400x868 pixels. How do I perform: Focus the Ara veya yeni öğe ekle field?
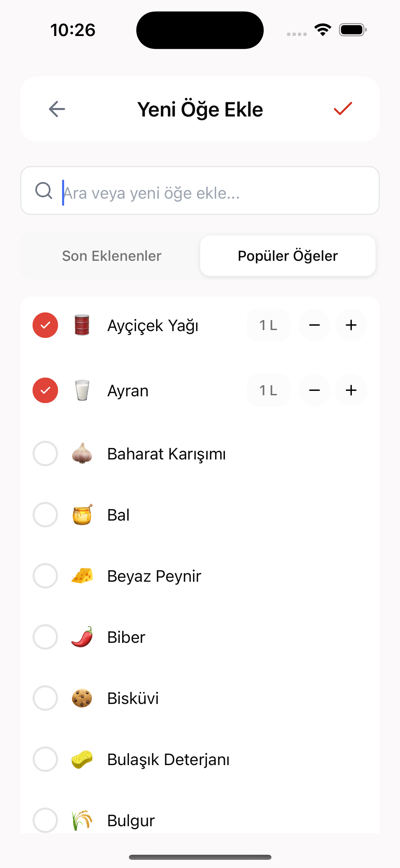tap(217, 193)
